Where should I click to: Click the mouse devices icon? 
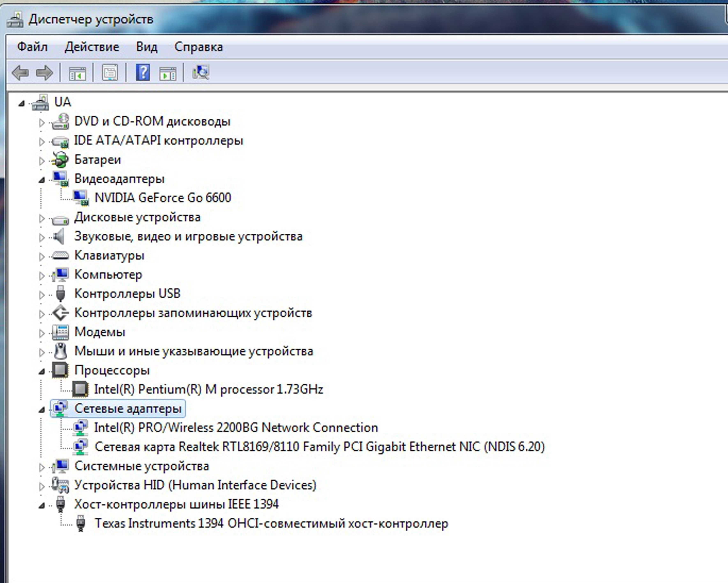[61, 351]
